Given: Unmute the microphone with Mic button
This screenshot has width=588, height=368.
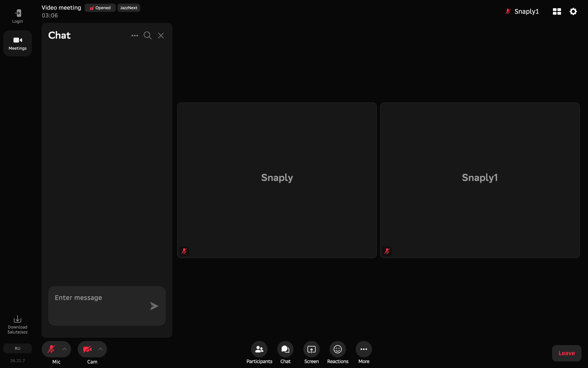Looking at the screenshot, I should point(51,349).
